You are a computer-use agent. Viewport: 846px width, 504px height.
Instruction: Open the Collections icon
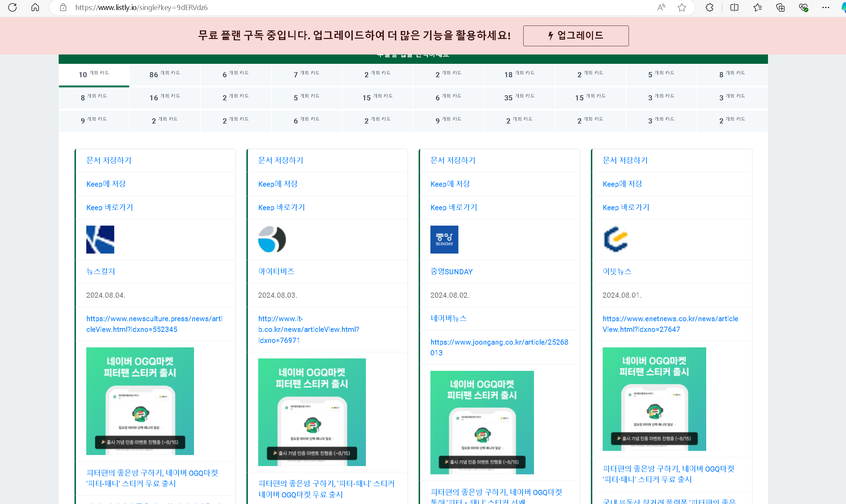tap(780, 7)
